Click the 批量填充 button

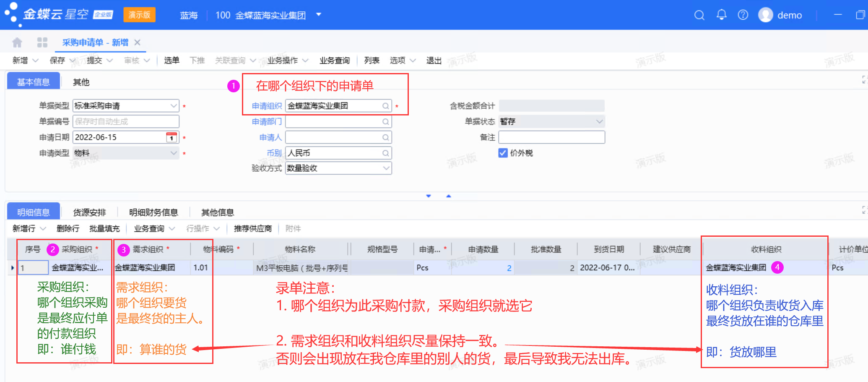104,229
